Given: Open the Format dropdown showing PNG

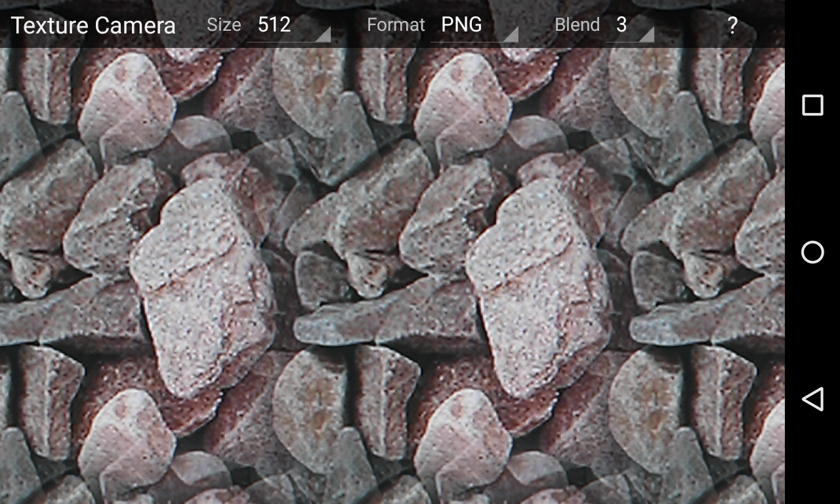Looking at the screenshot, I should coord(474,25).
